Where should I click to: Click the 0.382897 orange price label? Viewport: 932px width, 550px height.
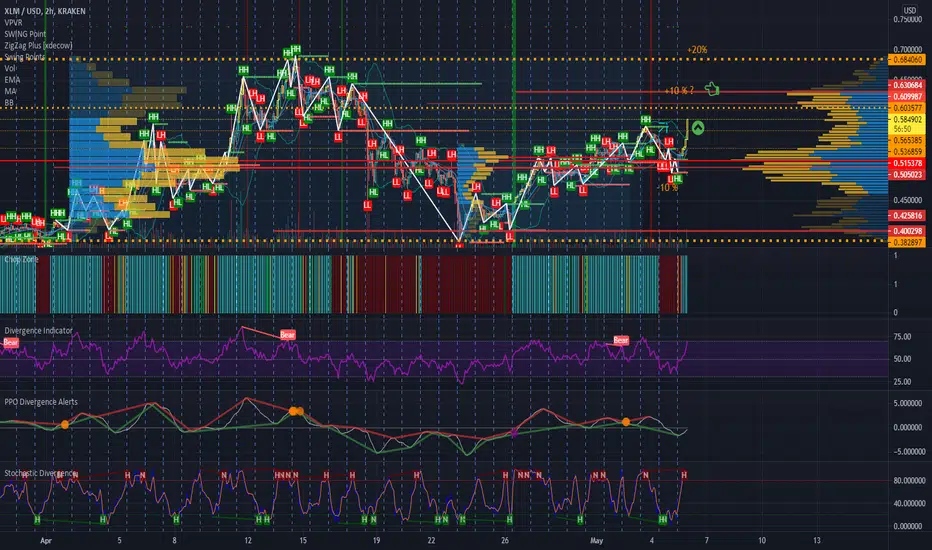(907, 242)
